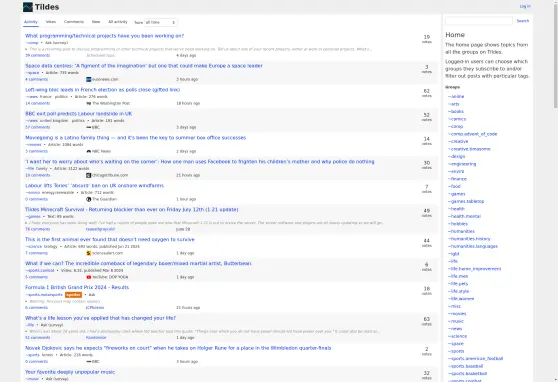Switch to the Votes sorting tab
The width and height of the screenshot is (558, 382).
click(x=51, y=22)
